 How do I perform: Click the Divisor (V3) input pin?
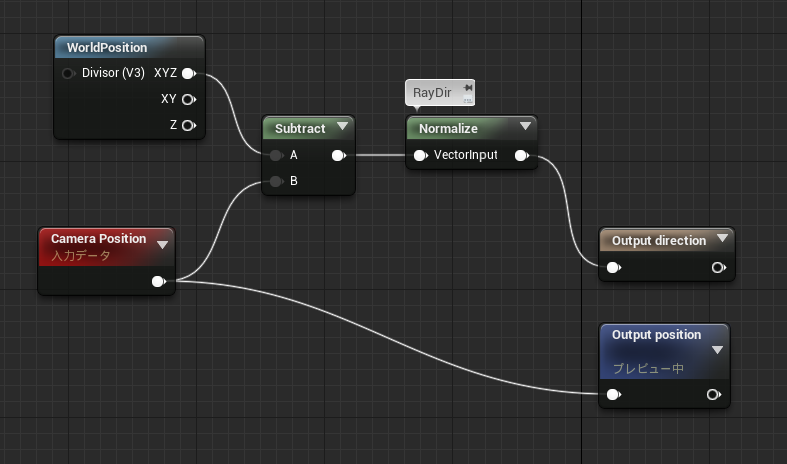[68, 73]
